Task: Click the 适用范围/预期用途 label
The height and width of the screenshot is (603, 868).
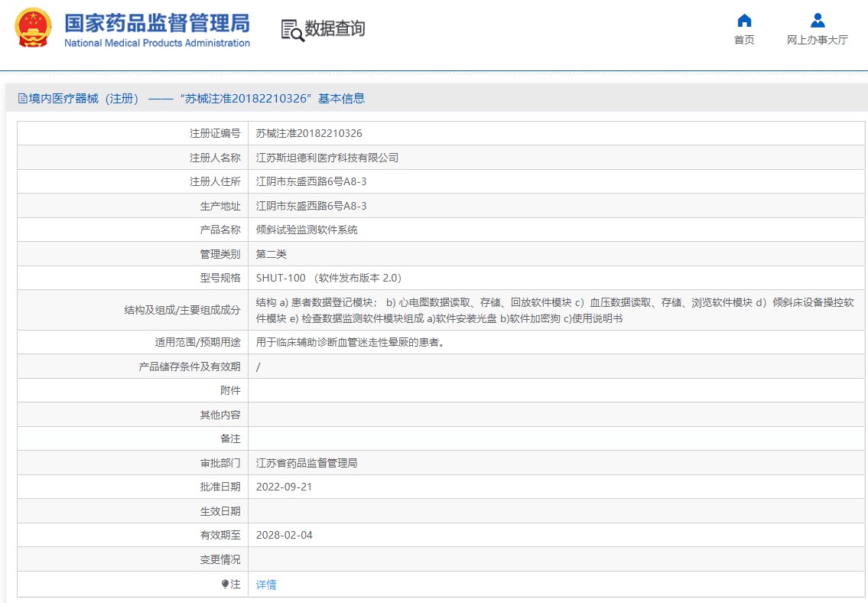Action: click(x=197, y=342)
